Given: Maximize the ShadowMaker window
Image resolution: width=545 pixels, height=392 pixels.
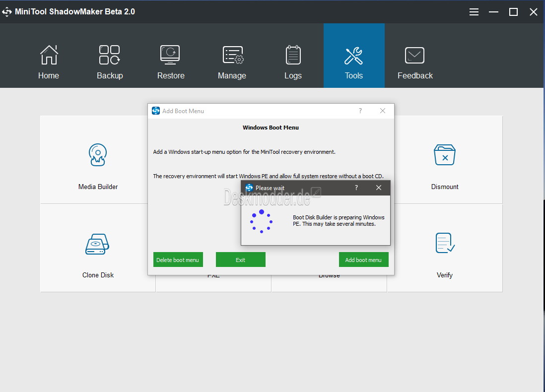Looking at the screenshot, I should point(513,12).
